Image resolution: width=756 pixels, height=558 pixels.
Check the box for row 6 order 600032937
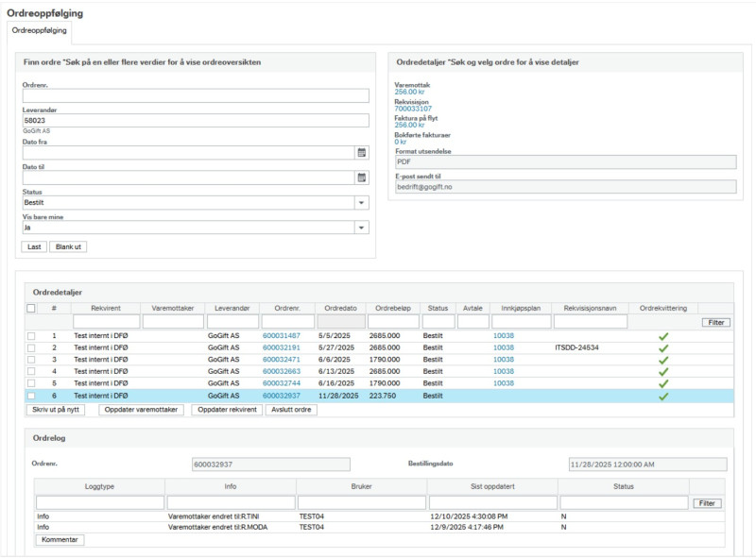click(x=31, y=396)
